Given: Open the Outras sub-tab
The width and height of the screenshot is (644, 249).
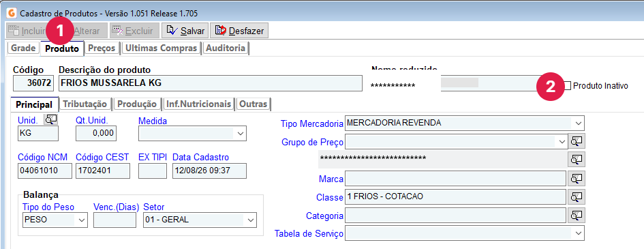Looking at the screenshot, I should tap(253, 104).
